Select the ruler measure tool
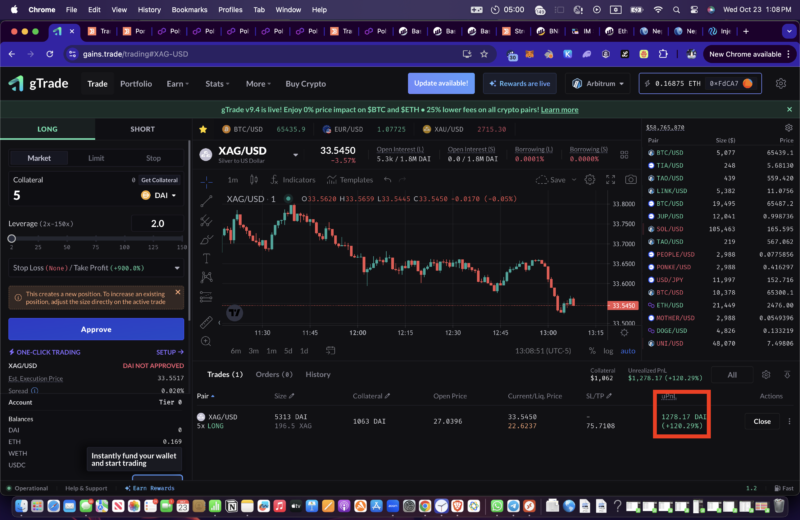The height and width of the screenshot is (520, 800). coord(207,322)
